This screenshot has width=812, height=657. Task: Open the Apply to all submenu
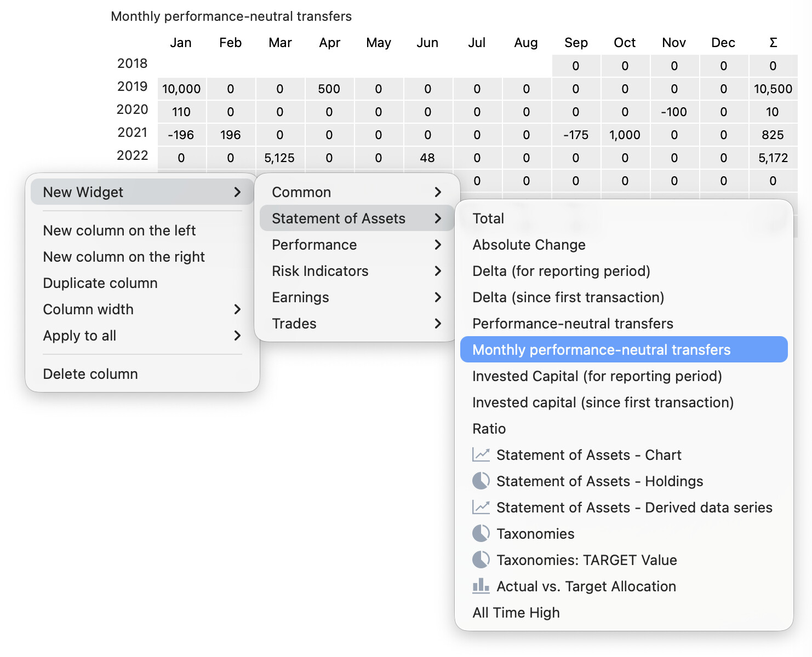[x=79, y=336]
